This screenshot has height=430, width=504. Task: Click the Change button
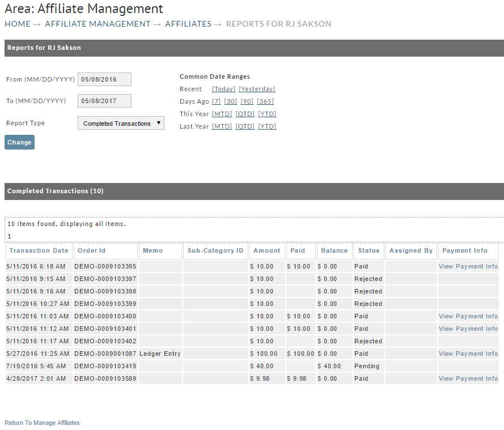[x=19, y=142]
